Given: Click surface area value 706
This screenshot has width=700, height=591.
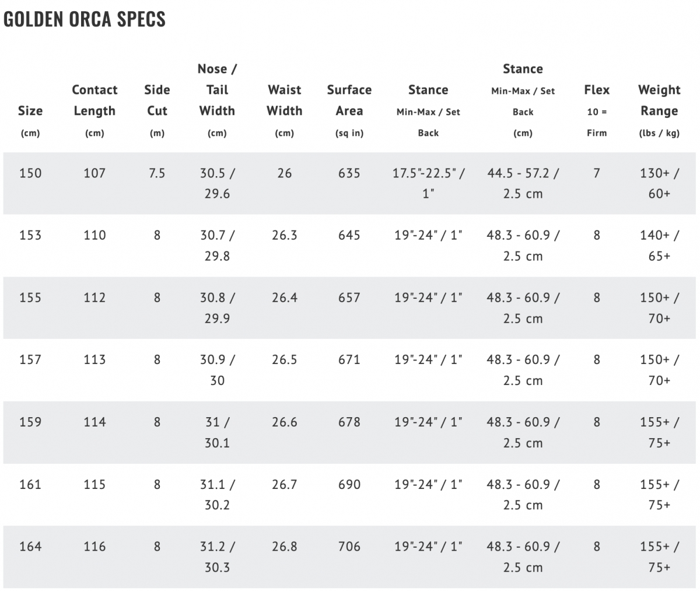Looking at the screenshot, I should point(349,547).
